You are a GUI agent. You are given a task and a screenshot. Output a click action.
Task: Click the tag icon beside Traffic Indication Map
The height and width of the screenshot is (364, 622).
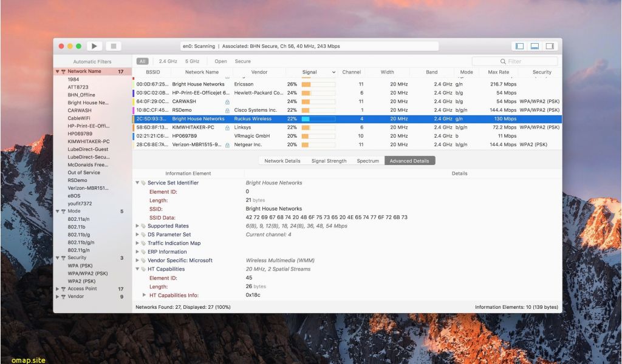pos(143,243)
